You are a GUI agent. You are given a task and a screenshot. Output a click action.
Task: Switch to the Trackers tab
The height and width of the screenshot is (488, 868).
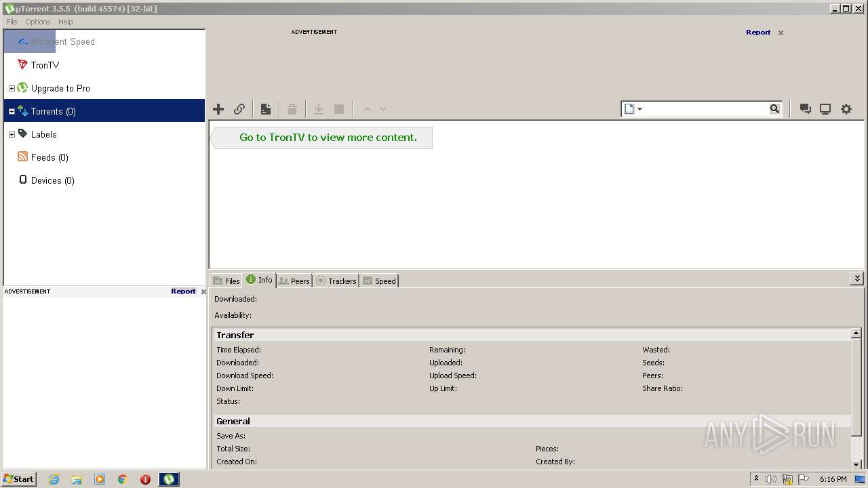(336, 281)
